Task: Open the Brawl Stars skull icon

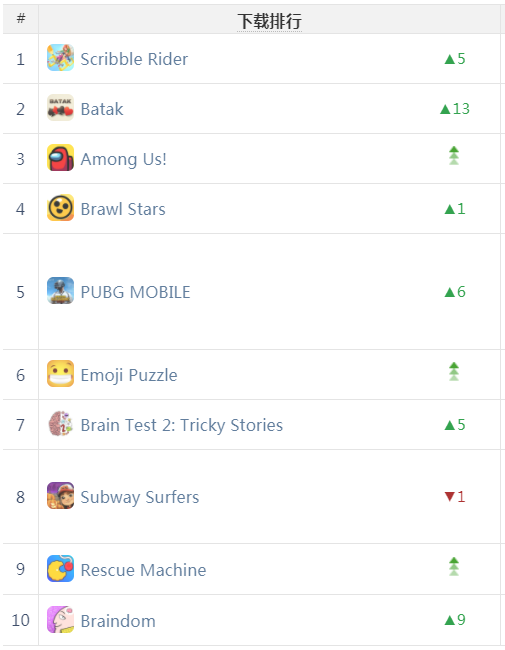Action: [x=61, y=208]
